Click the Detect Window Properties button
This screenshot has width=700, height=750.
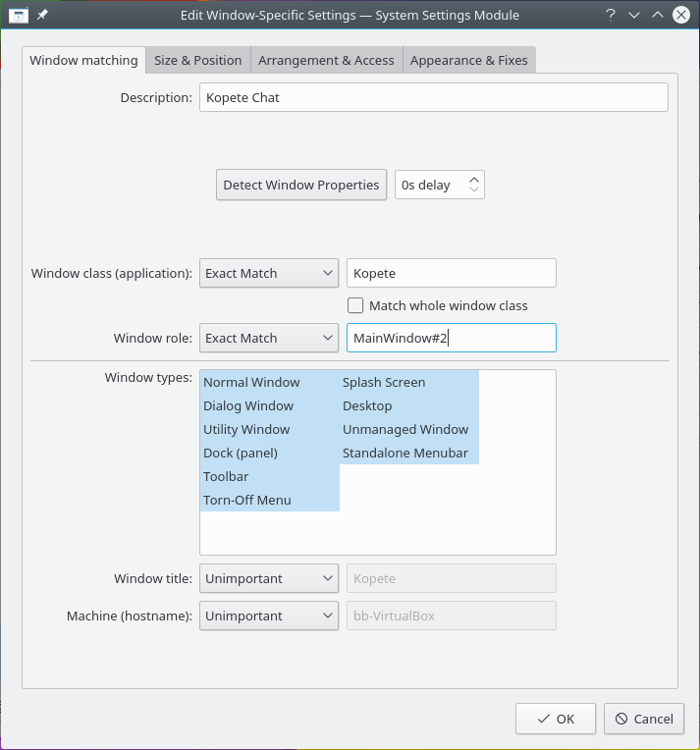coord(300,185)
